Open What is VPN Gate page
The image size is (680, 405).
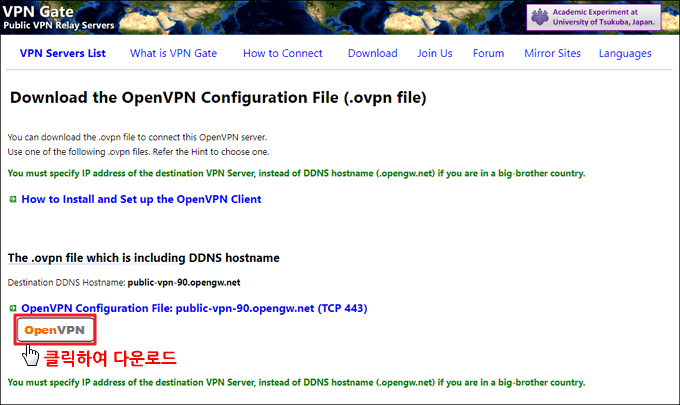coord(173,53)
